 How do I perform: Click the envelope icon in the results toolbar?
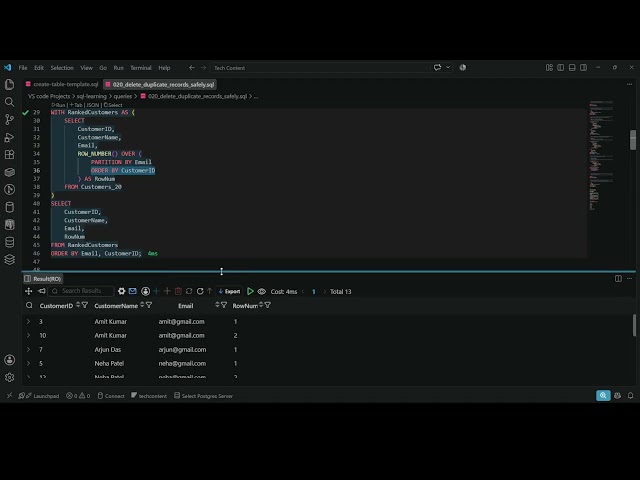tap(133, 291)
